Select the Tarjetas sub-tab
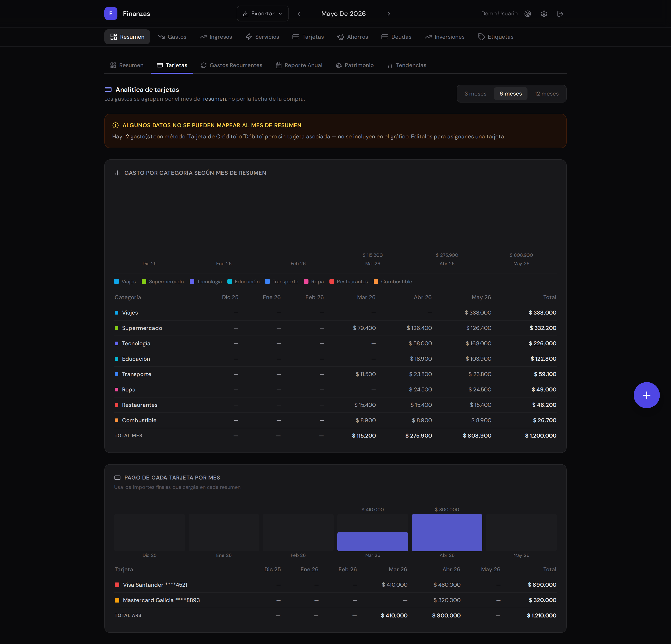 click(x=172, y=65)
